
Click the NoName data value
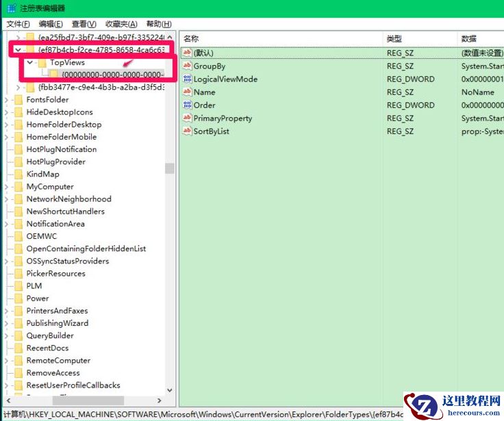pos(478,92)
